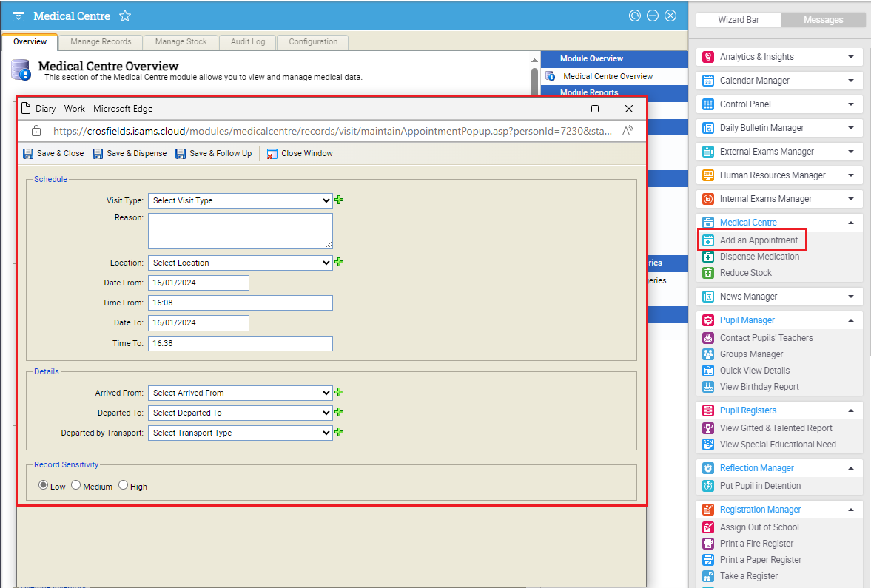Click the green plus next to Arrived From
Screen dimensions: 871x588
click(x=339, y=393)
